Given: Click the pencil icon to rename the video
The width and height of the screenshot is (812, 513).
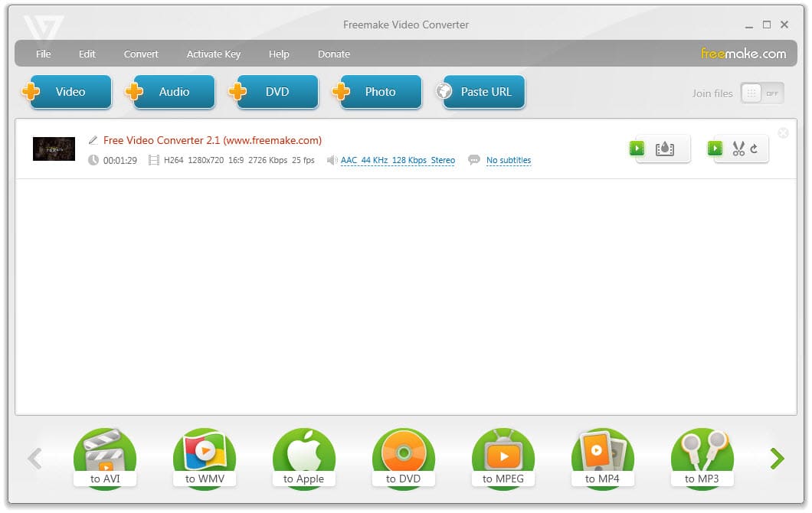Looking at the screenshot, I should (93, 140).
